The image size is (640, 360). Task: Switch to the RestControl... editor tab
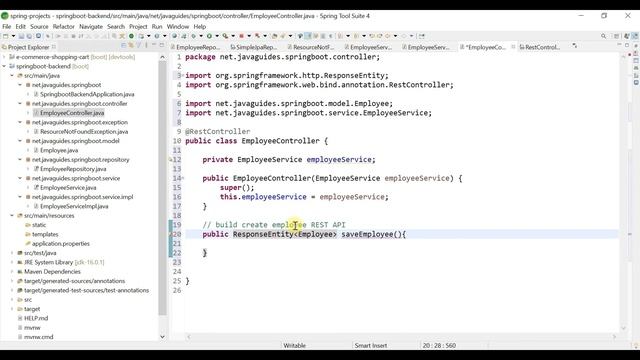point(541,47)
